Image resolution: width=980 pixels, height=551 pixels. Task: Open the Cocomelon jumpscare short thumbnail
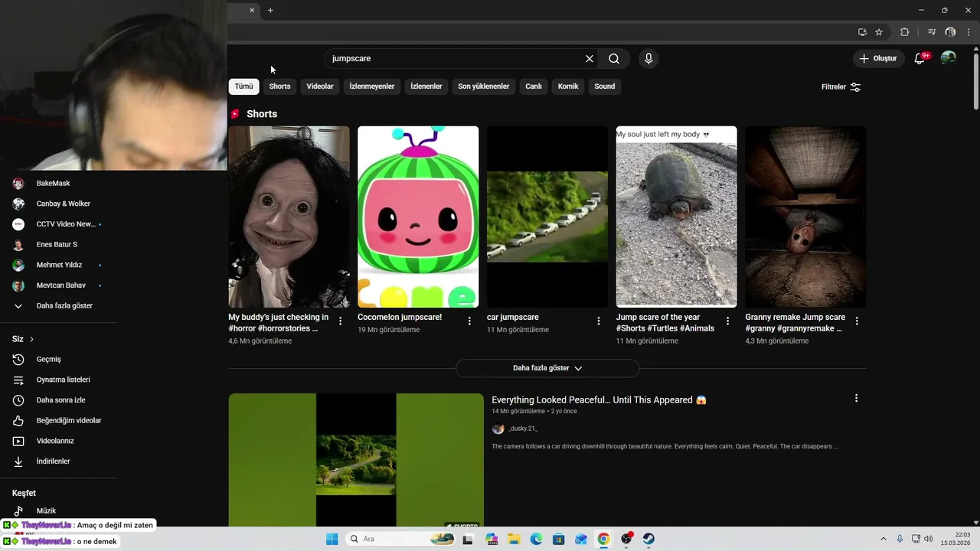pos(418,217)
